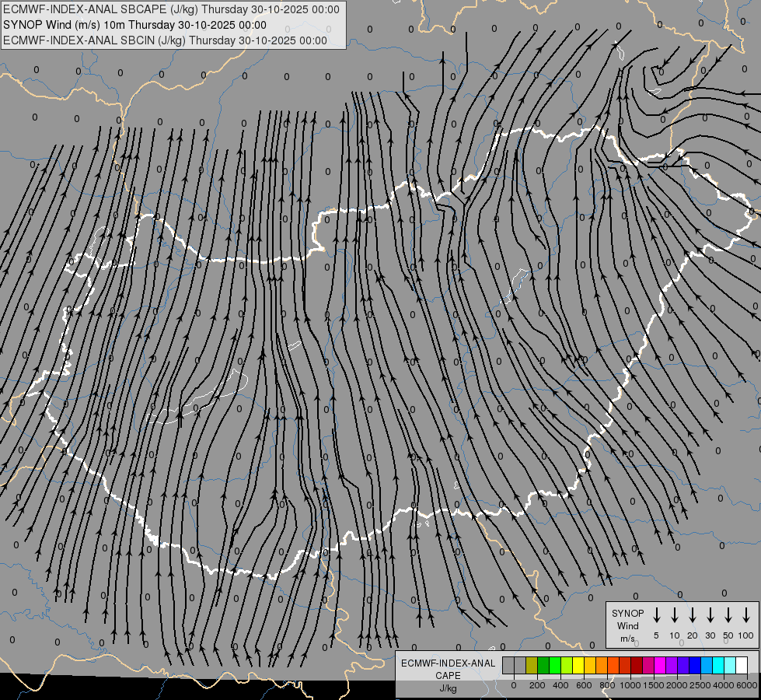Click the 600 tick on CAPE scale
This screenshot has height=700, width=761.
pyautogui.click(x=584, y=685)
